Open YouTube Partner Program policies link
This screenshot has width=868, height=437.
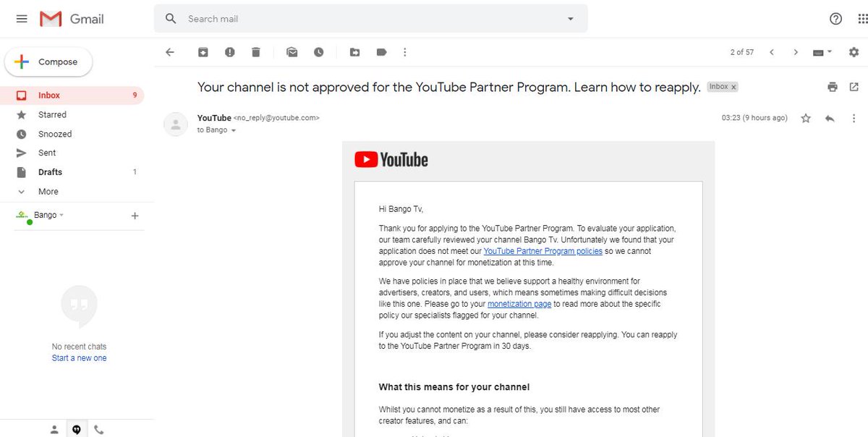[x=542, y=251]
